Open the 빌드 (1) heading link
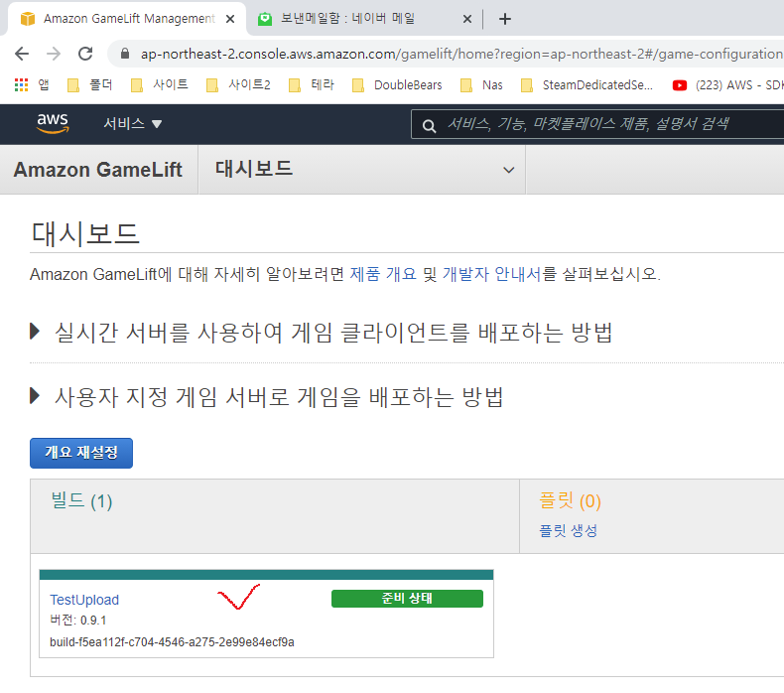784x693 pixels. point(81,500)
